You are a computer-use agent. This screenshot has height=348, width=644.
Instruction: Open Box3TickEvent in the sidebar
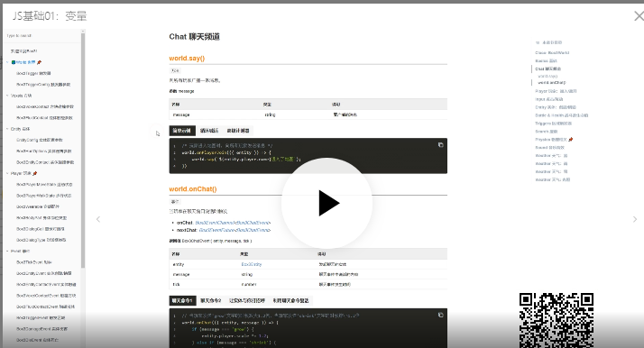34,261
